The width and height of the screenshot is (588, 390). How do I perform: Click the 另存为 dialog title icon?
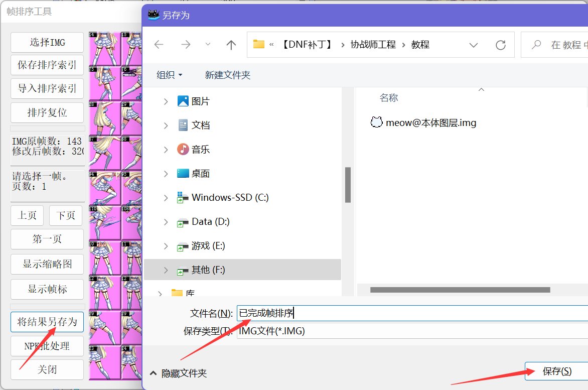pyautogui.click(x=154, y=15)
